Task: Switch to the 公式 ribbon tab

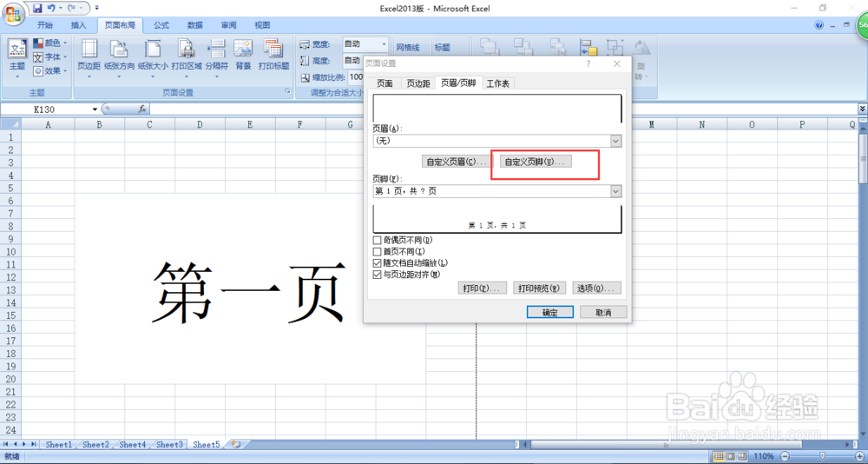Action: tap(161, 25)
